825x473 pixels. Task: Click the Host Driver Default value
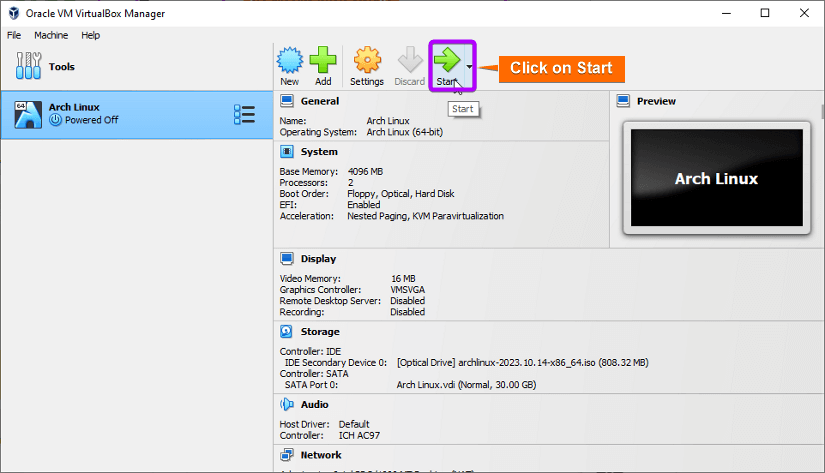click(x=354, y=424)
